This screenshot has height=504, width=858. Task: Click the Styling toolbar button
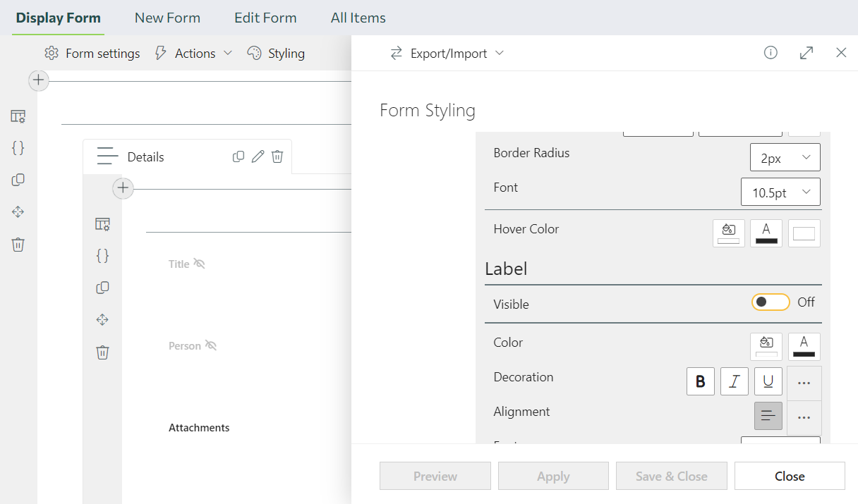coord(276,53)
